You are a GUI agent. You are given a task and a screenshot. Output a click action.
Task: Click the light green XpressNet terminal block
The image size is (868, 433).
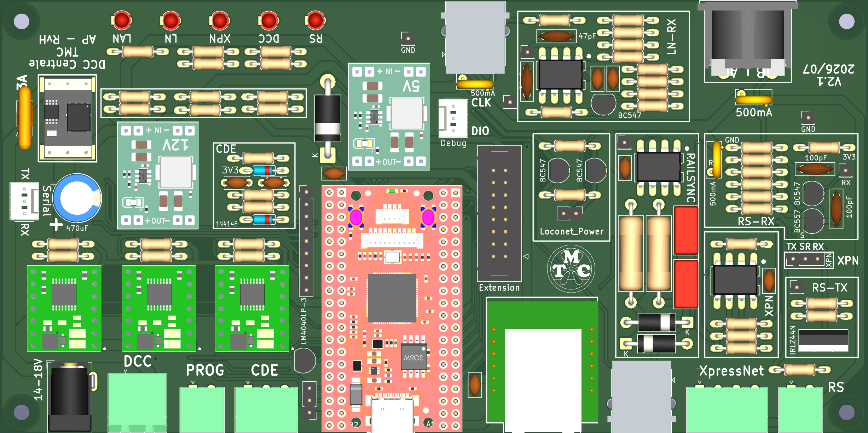click(727, 410)
